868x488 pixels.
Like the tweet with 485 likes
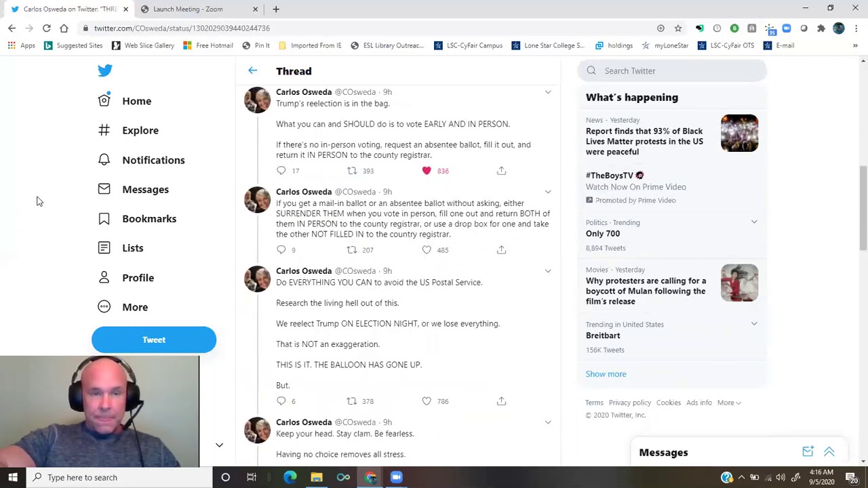427,250
